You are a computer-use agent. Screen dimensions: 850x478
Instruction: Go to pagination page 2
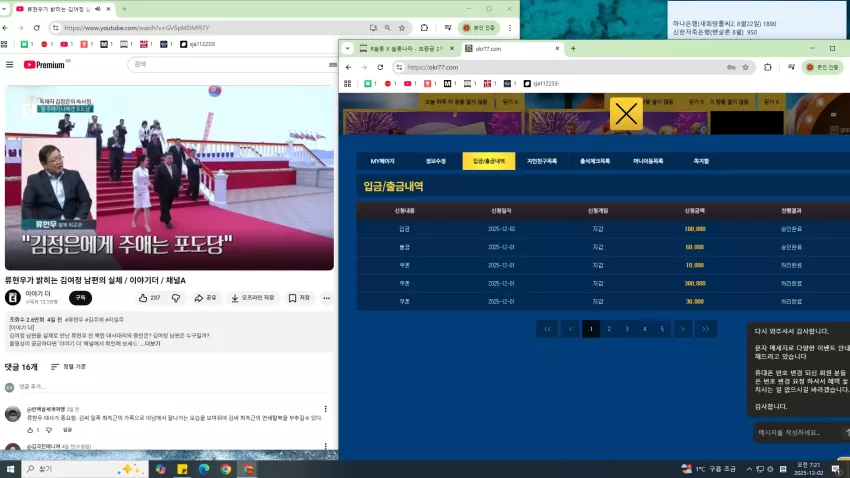point(609,329)
